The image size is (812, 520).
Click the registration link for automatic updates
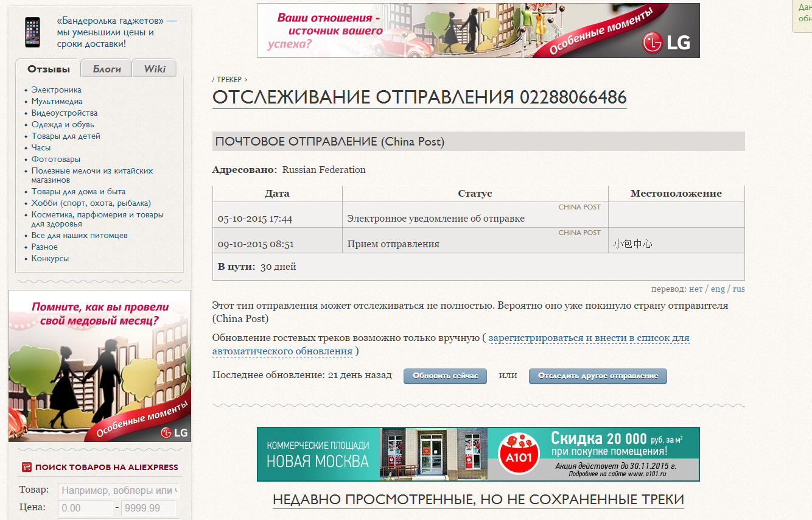click(588, 338)
